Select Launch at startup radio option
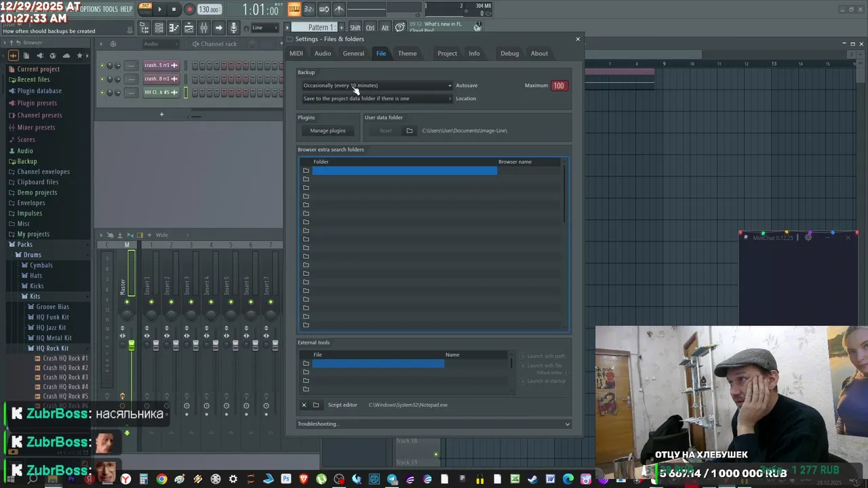868x488 pixels. pyautogui.click(x=543, y=381)
